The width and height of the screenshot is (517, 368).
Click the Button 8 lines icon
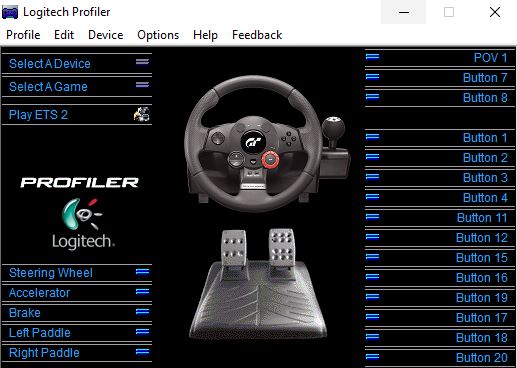[372, 97]
